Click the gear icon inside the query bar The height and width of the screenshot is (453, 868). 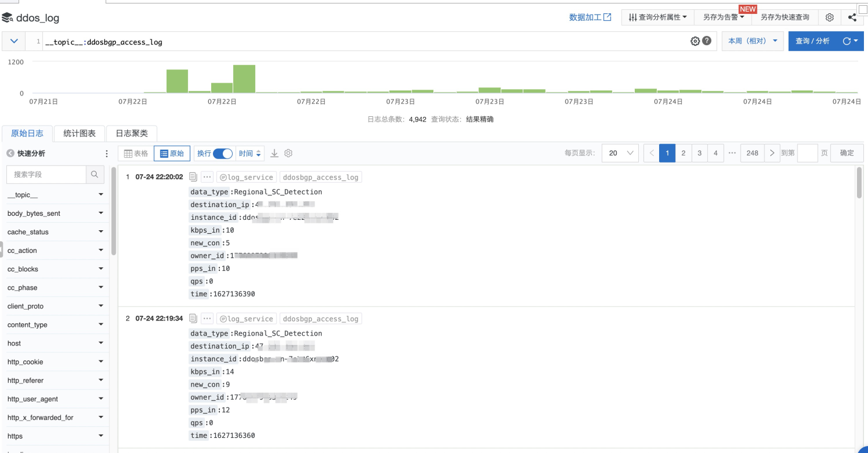(695, 41)
